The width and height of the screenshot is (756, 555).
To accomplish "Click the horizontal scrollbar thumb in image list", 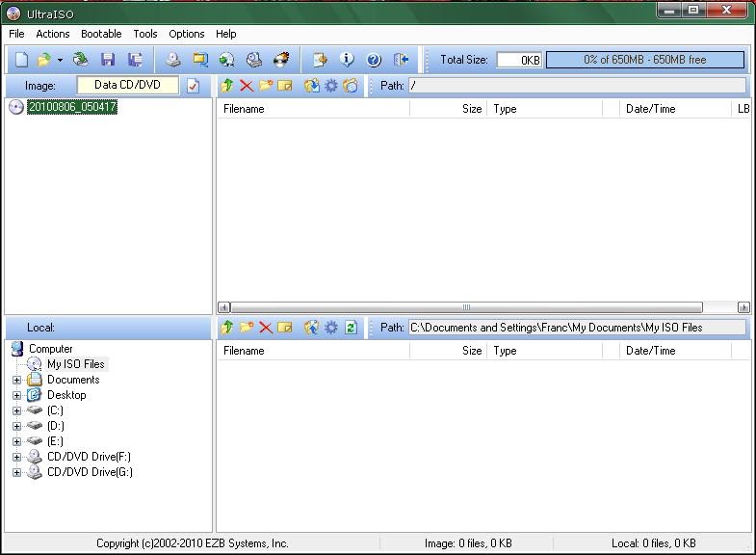I will (x=466, y=307).
